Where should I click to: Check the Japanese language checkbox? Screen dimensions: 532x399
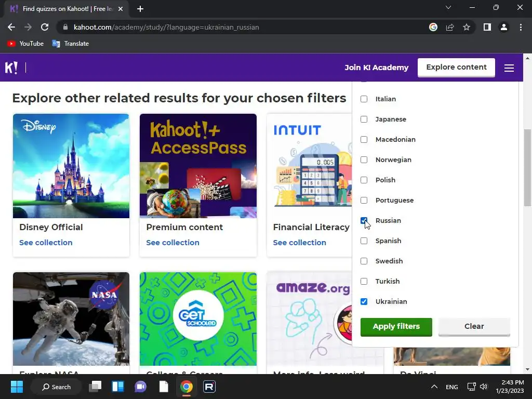(x=364, y=119)
